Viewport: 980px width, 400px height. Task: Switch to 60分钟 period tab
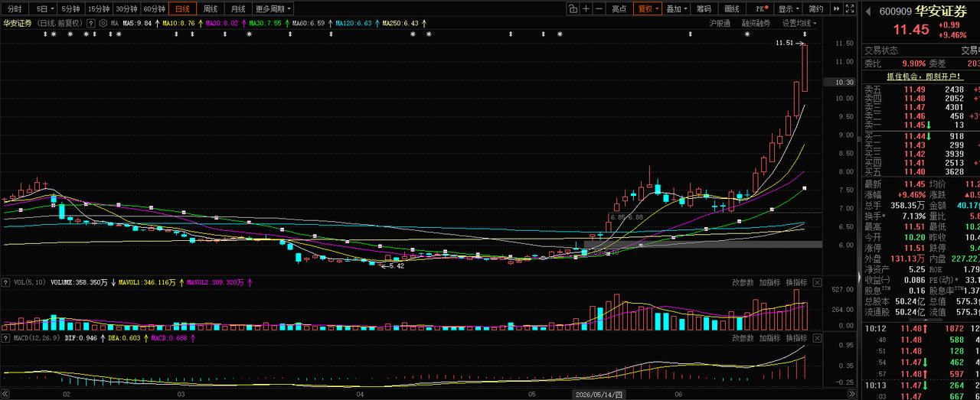(x=155, y=9)
